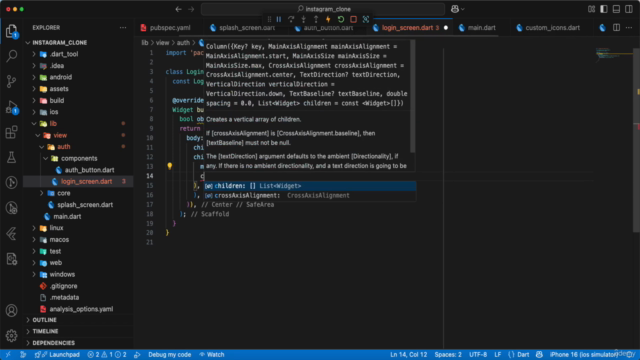The image size is (640, 360).
Task: Collapse the lib folder
Action: pos(53,123)
